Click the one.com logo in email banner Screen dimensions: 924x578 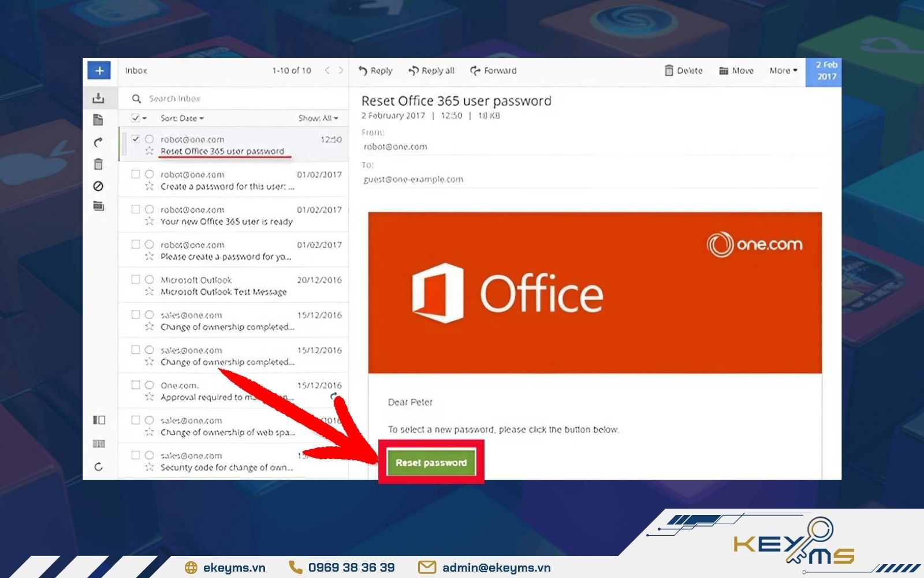754,244
